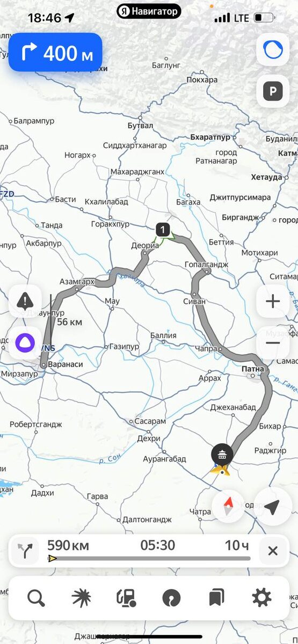The image size is (298, 644).
Task: Tap the blue circle button at top right
Action: (x=273, y=50)
